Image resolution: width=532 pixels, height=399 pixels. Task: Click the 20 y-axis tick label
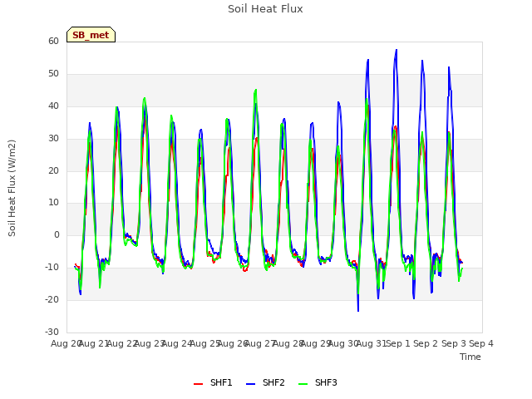[x=53, y=170]
